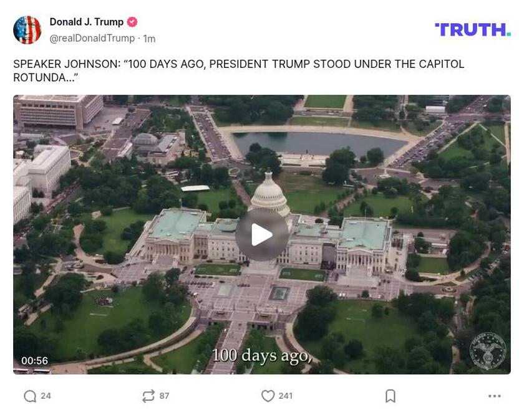Click the like count showing 241
Screen dimensions: 524x420
[286, 395]
